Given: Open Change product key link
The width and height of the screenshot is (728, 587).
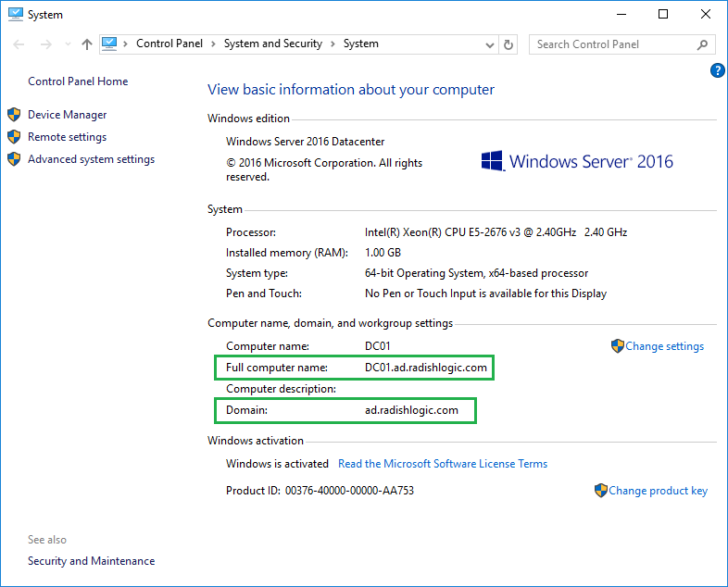Looking at the screenshot, I should 658,491.
